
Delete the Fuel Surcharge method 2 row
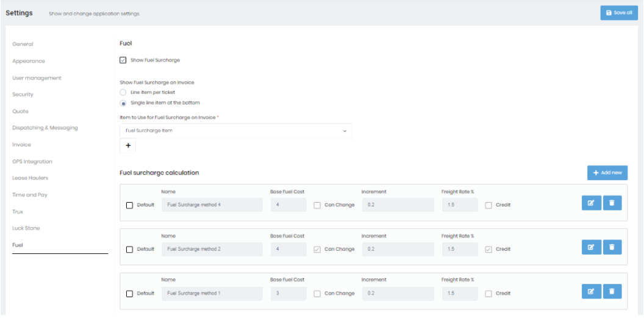click(x=612, y=247)
